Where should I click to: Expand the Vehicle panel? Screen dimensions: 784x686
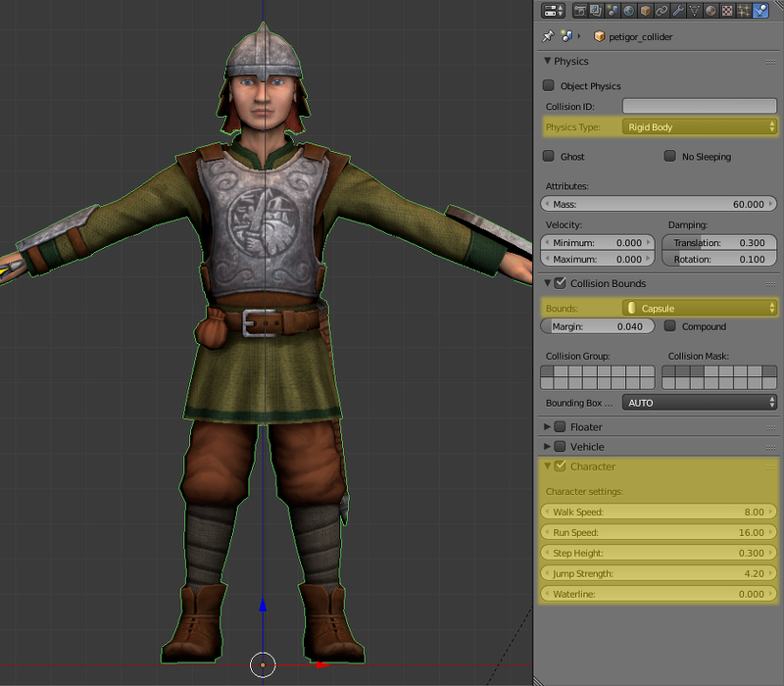[548, 446]
